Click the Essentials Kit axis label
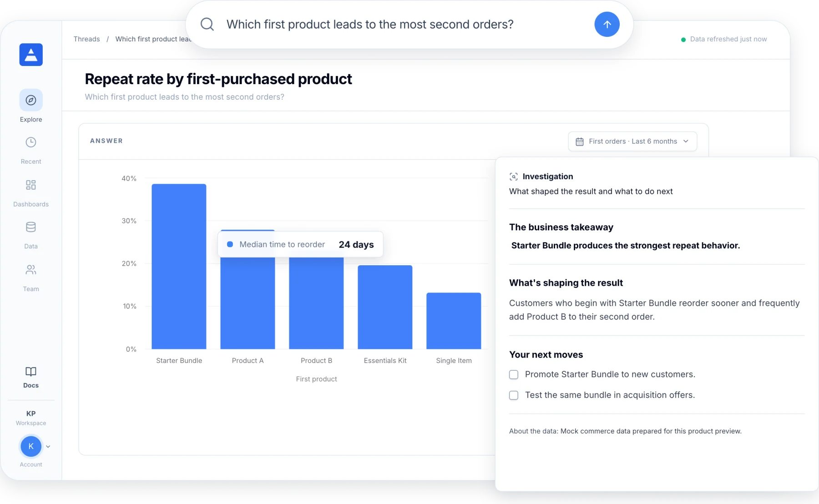This screenshot has width=819, height=504. [385, 360]
